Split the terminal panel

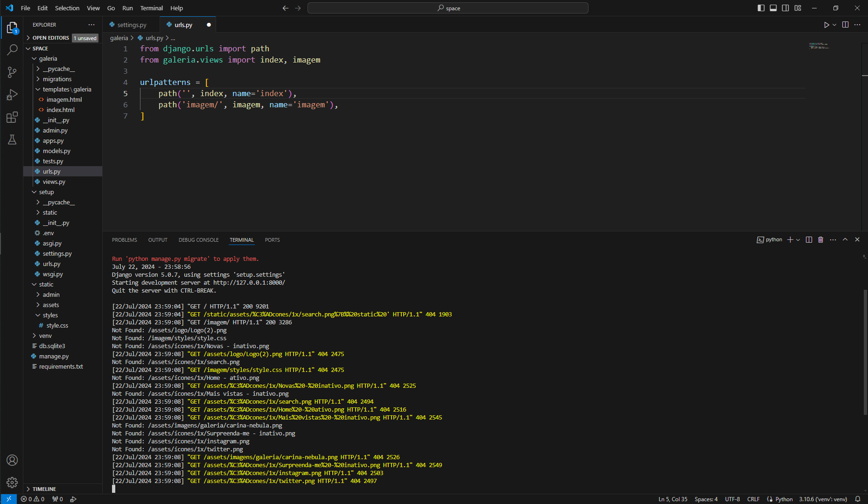click(809, 239)
